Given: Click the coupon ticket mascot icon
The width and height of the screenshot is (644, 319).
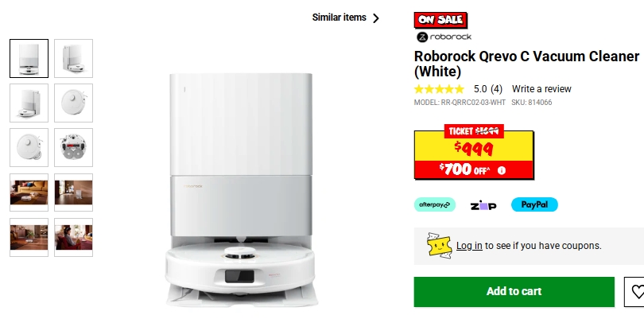Looking at the screenshot, I should (x=439, y=246).
